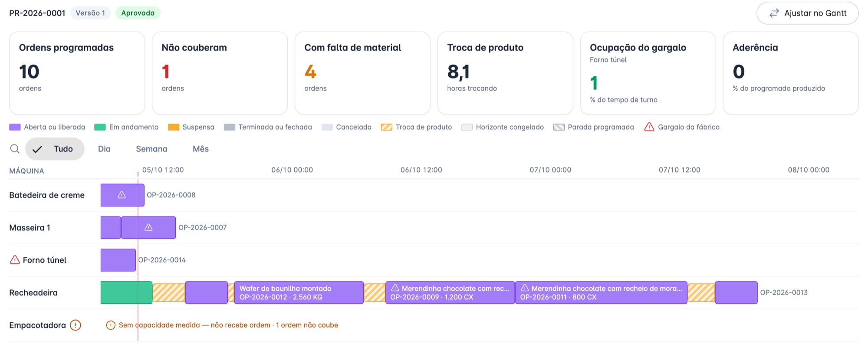The width and height of the screenshot is (868, 348).
Task: Switch timeline to Mês view
Action: [x=201, y=149]
